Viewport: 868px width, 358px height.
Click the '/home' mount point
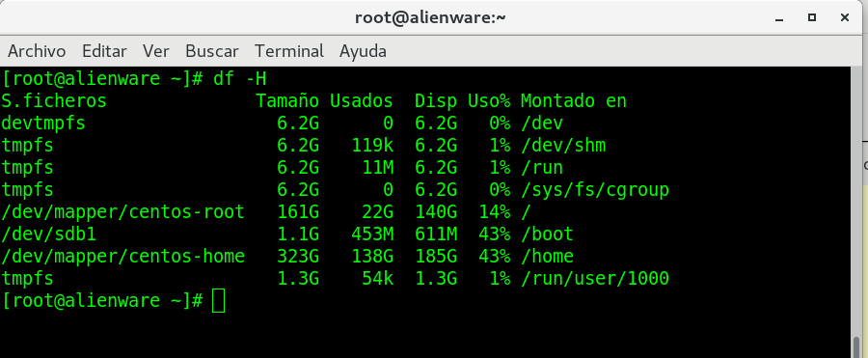point(547,256)
